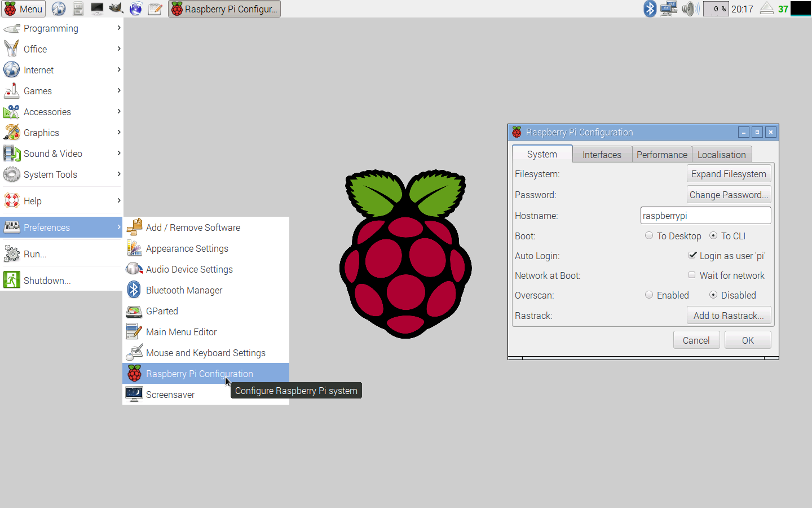The width and height of the screenshot is (812, 508).
Task: Expand the Preferences submenu in the Menu
Action: [47, 227]
